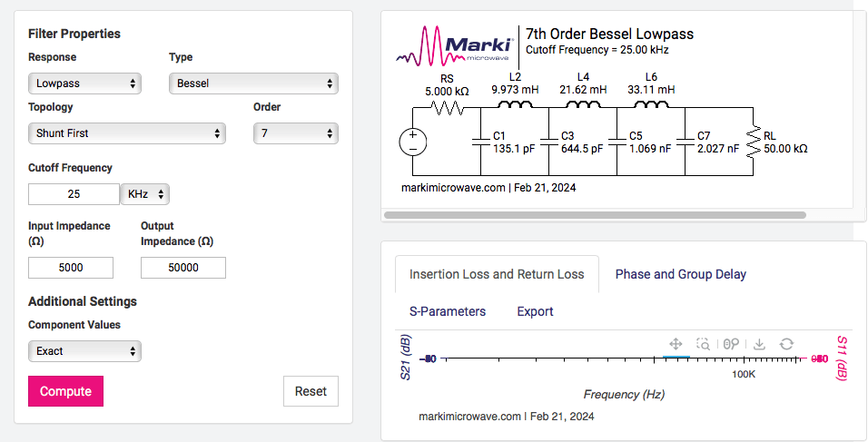Activate the Pan tool on the plot

coord(676,344)
